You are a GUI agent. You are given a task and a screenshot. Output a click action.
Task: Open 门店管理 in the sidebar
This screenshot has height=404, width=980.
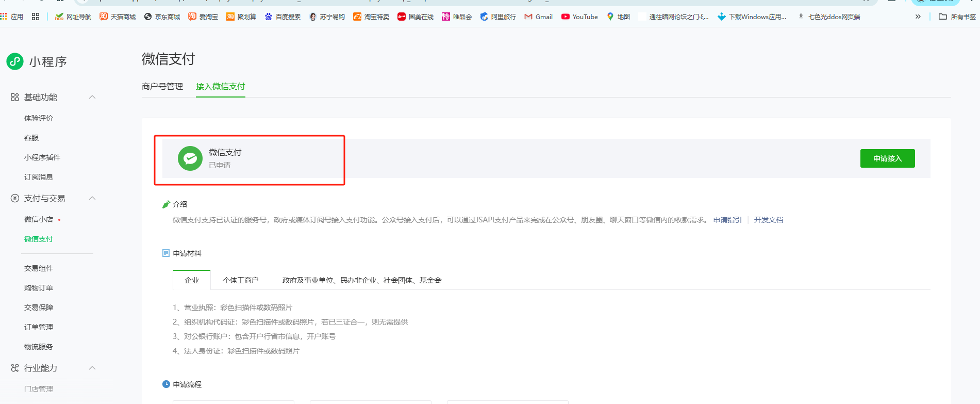pos(39,389)
